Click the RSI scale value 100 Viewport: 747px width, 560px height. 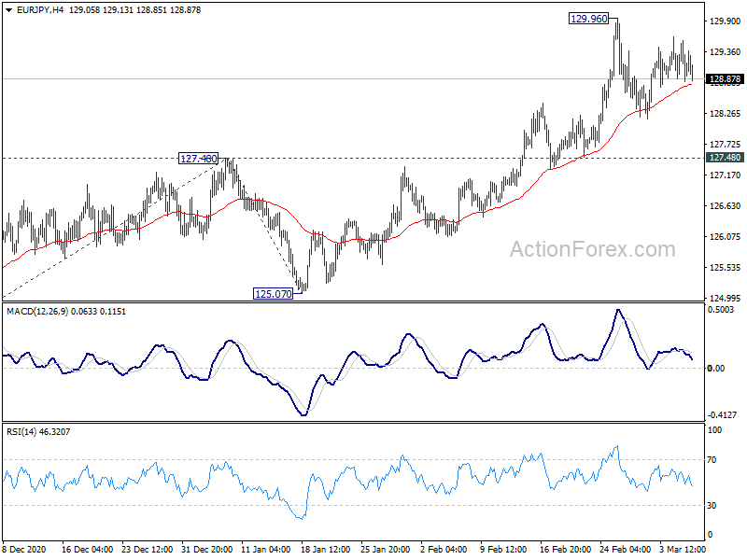715,430
